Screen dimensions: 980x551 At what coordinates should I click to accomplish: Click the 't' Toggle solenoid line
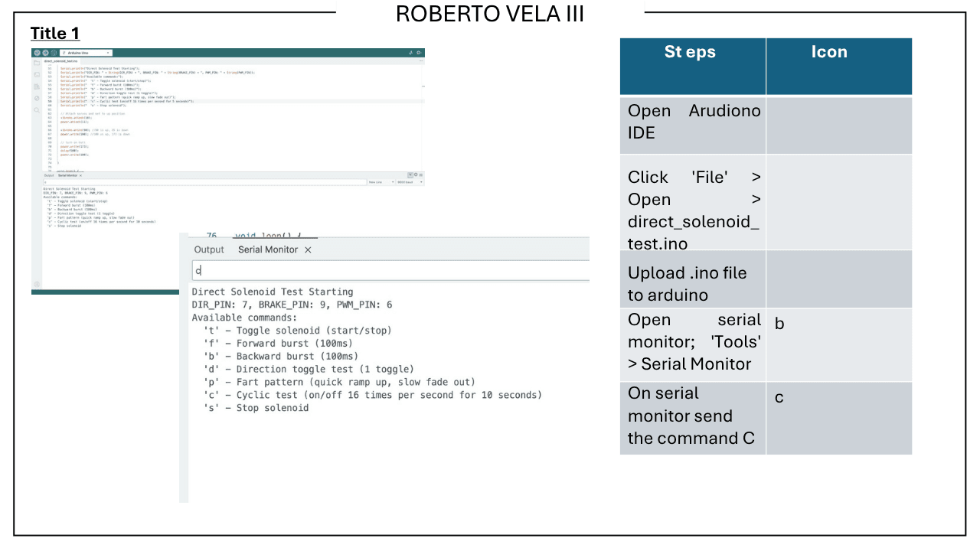click(298, 331)
